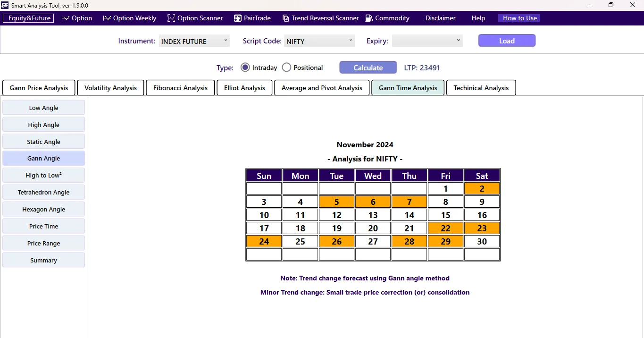
Task: Select the Intraday radio button
Action: pos(245,67)
